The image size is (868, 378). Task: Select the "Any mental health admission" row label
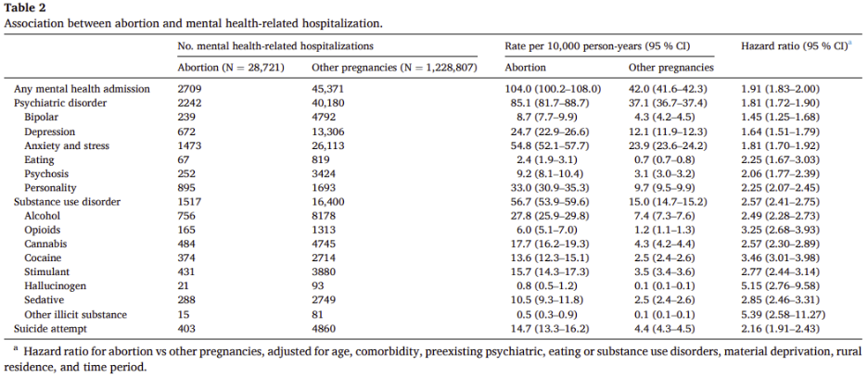pyautogui.click(x=82, y=89)
